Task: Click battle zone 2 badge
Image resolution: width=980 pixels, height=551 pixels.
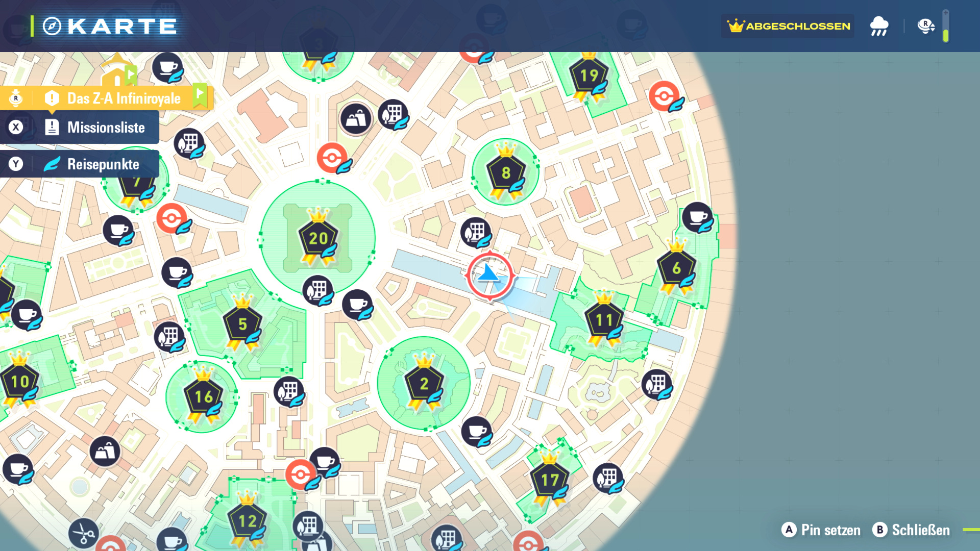Action: click(x=424, y=384)
